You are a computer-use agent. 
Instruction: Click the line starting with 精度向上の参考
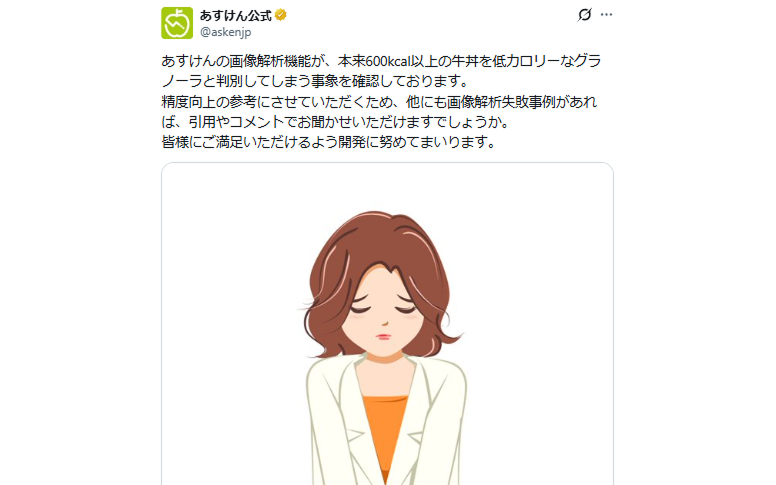(x=379, y=101)
